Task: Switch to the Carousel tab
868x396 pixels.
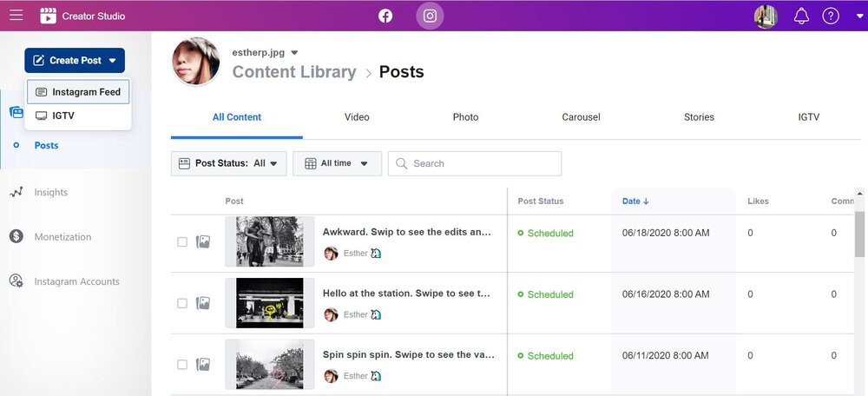Action: tap(581, 117)
